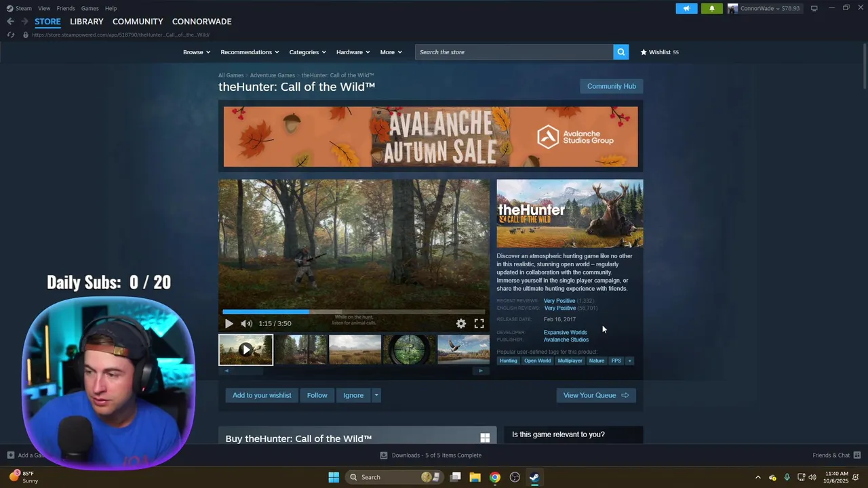Open Task View on taskbar

(456, 477)
